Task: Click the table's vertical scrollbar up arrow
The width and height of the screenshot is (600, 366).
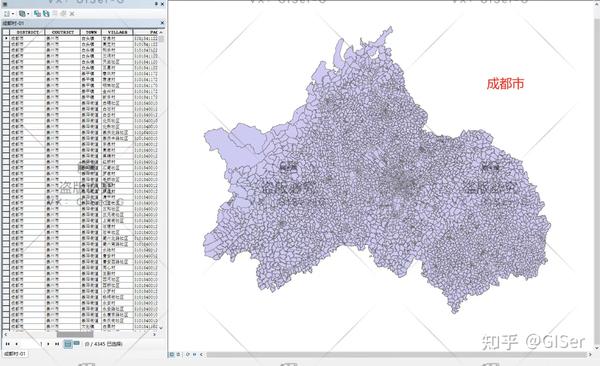Action: pyautogui.click(x=161, y=32)
